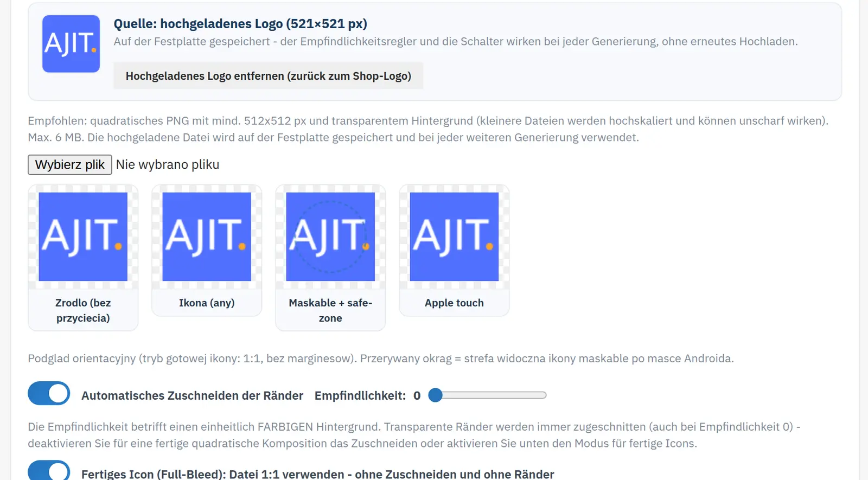Toggle the 'Fertiges Icon (Full-Bleed)' switch
868x480 pixels.
click(x=49, y=470)
